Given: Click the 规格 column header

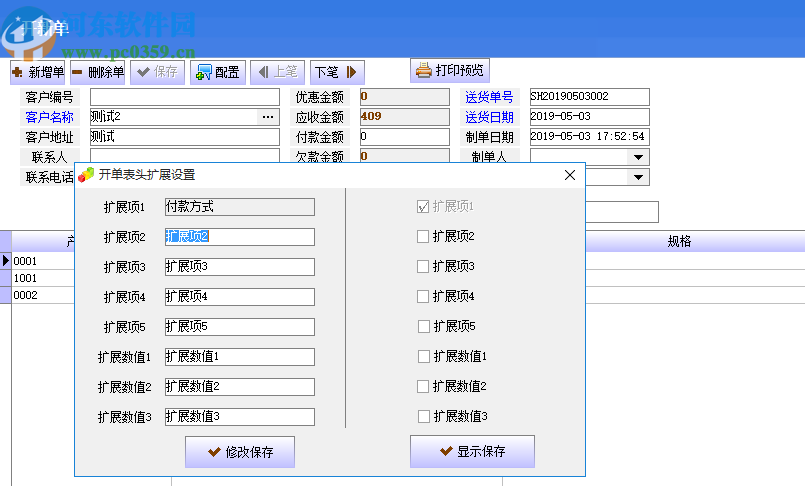Looking at the screenshot, I should point(679,241).
